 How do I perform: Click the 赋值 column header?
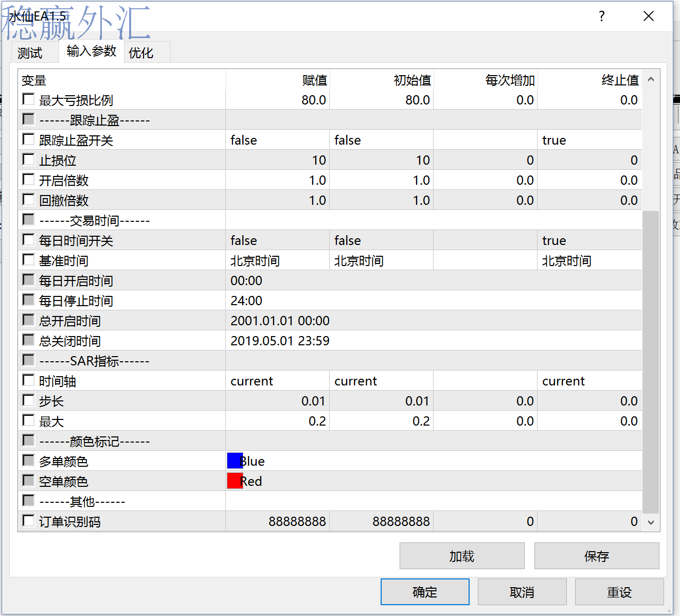[x=277, y=80]
